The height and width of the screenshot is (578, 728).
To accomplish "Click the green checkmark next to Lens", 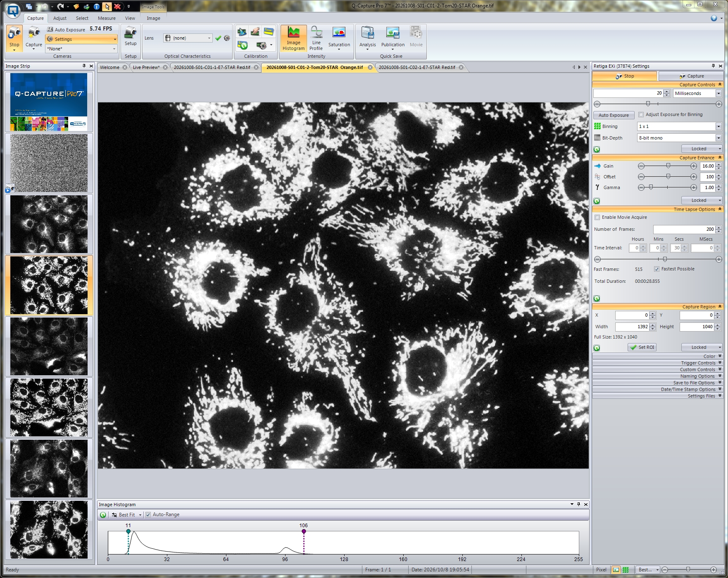I will pos(218,38).
